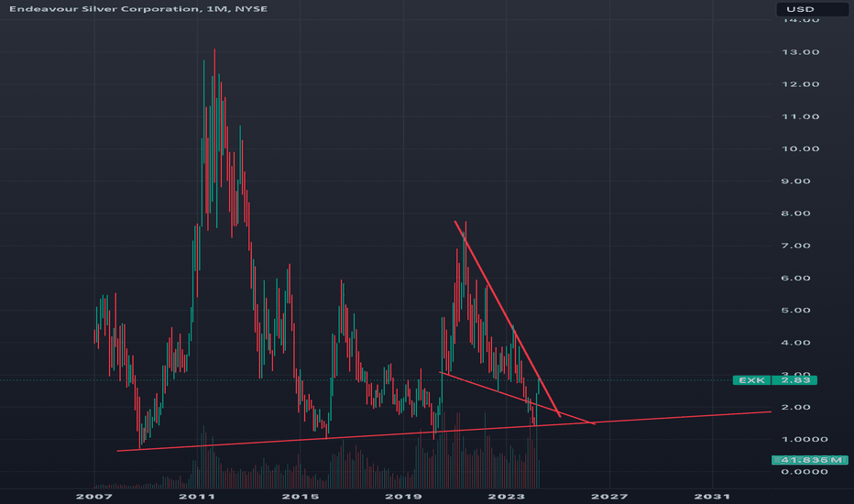This screenshot has width=854, height=504.
Task: Click the 2.00 price axis label
Action: click(x=795, y=408)
